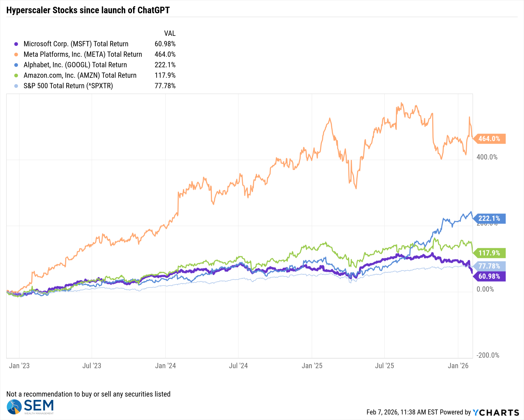Select Amazon.com (AMZN) Total Return legend label
The height and width of the screenshot is (420, 524).
coord(80,75)
